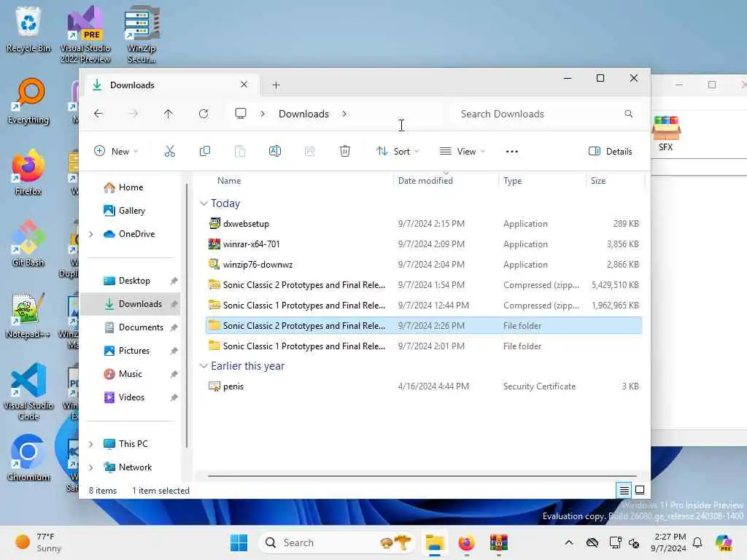Switch to details list view icon in status bar

coord(624,489)
